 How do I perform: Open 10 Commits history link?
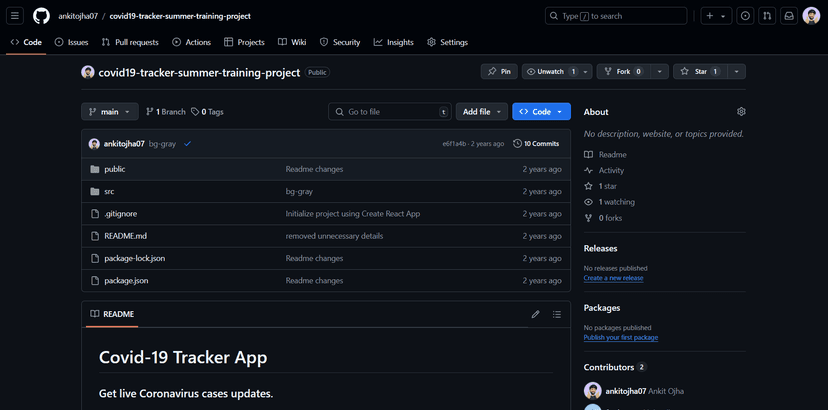point(536,144)
